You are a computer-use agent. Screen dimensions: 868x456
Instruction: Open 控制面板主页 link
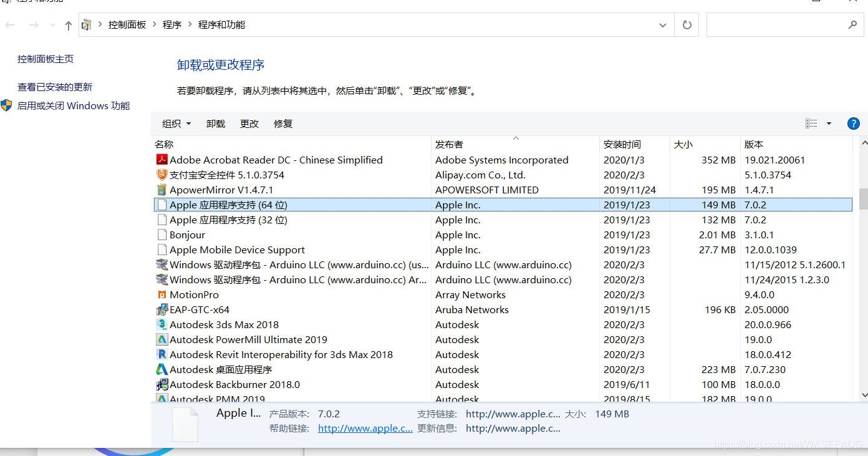tap(46, 59)
